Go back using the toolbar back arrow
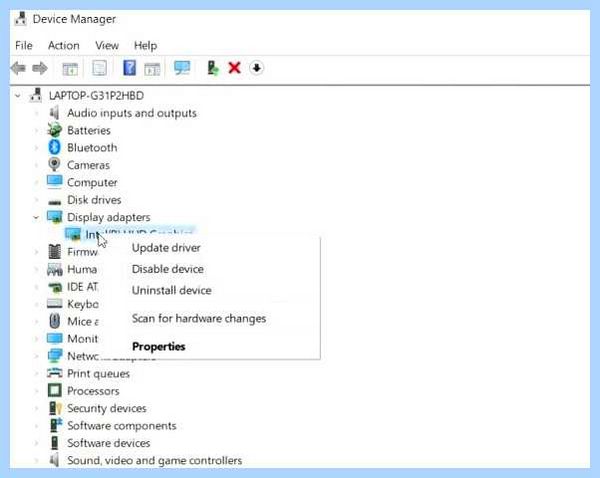This screenshot has width=600, height=478. point(18,69)
